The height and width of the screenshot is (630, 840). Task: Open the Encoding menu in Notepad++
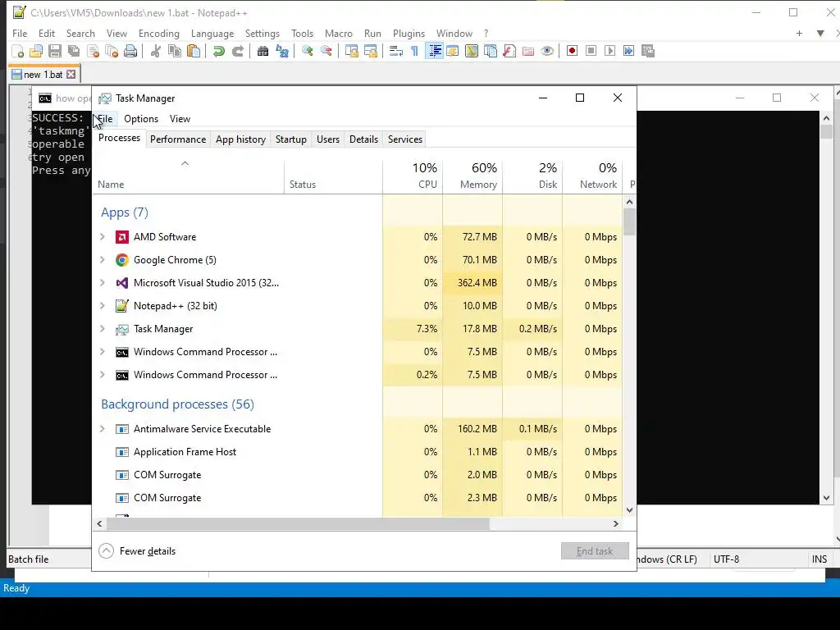(x=159, y=33)
